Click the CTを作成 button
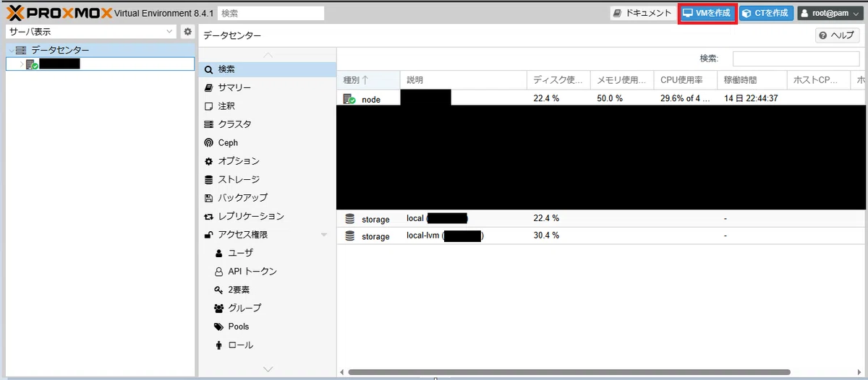Image resolution: width=868 pixels, height=380 pixels. (766, 13)
